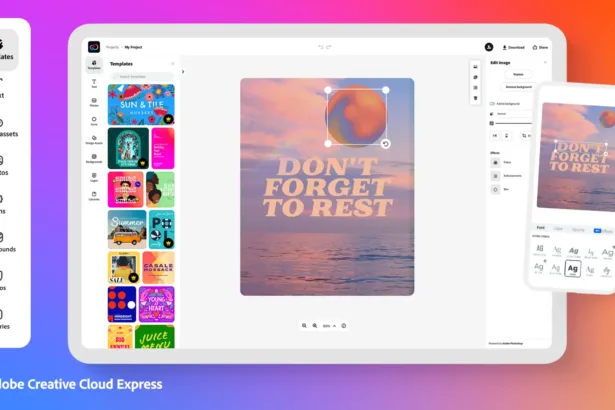Click the zoom in magnifier icon

click(x=315, y=326)
